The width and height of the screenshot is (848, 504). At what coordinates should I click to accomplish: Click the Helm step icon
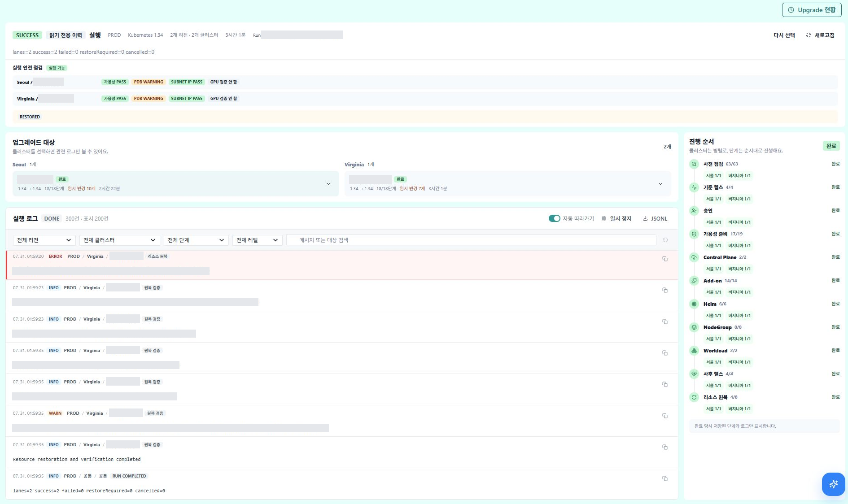pos(694,304)
